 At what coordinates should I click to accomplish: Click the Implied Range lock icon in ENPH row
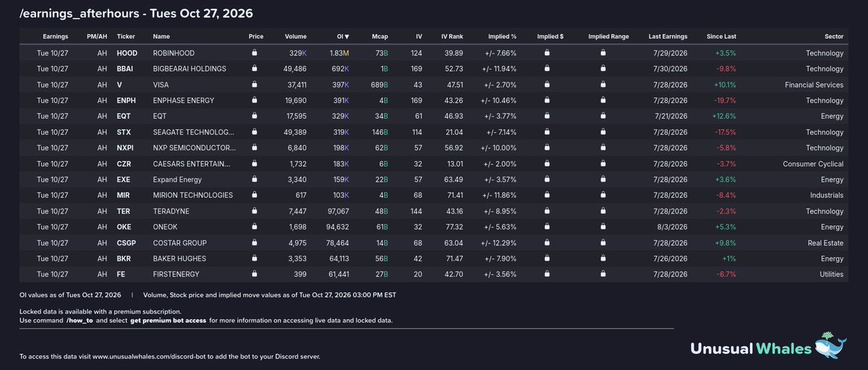(x=603, y=101)
